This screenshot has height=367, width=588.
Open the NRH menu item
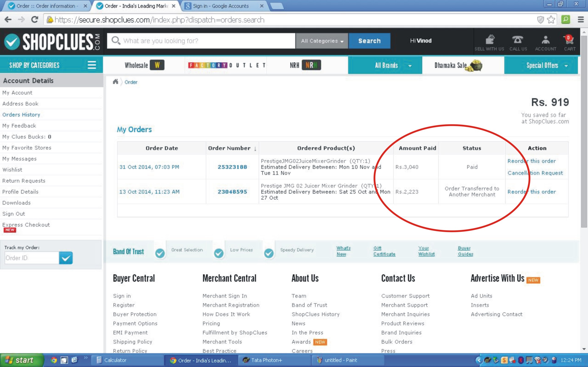click(305, 65)
